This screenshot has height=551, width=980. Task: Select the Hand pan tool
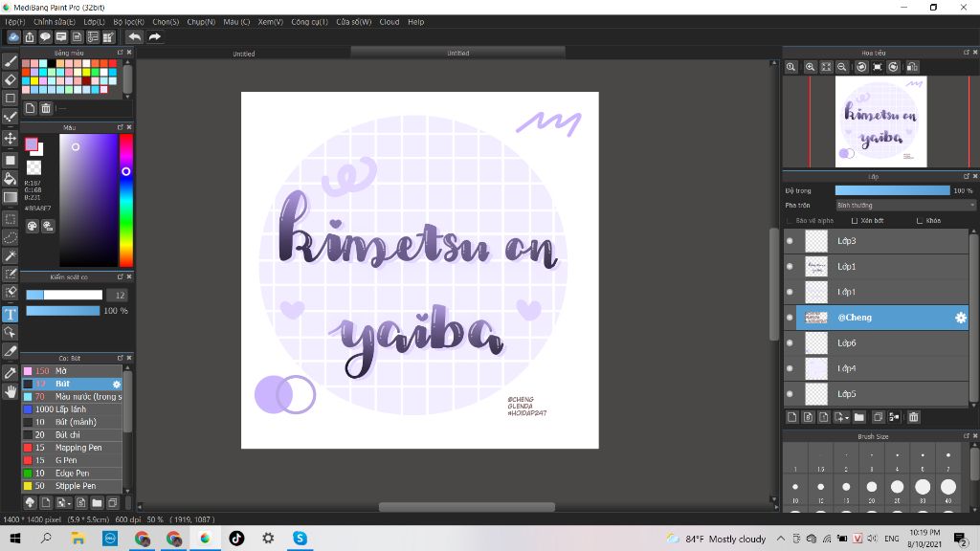[x=10, y=391]
